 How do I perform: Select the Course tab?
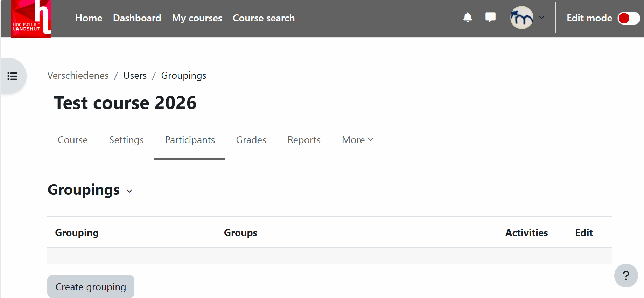73,140
